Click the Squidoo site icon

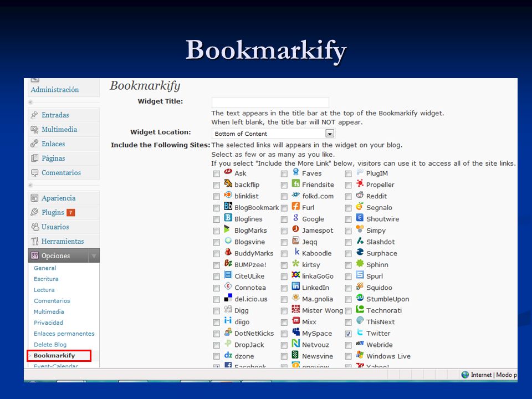point(360,287)
